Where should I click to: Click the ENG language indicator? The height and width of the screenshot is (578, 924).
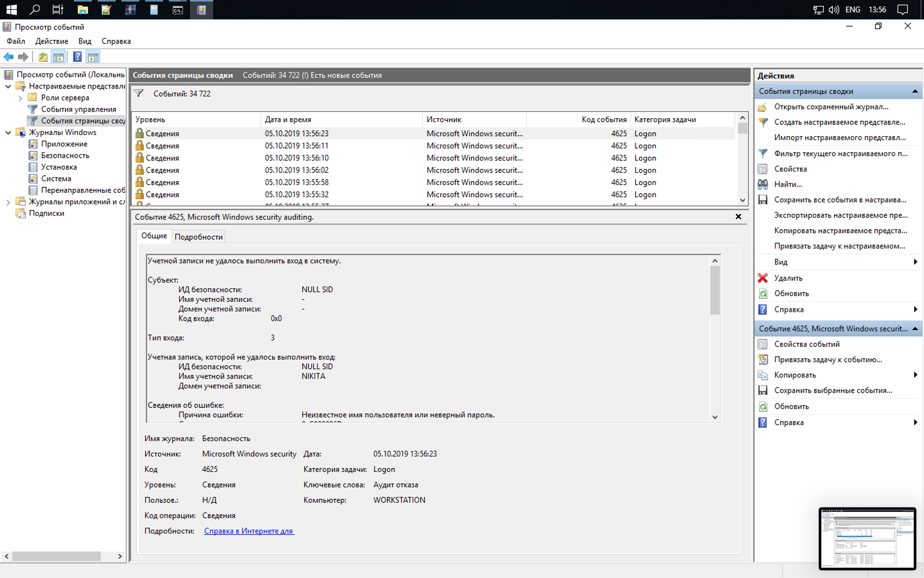pyautogui.click(x=852, y=10)
